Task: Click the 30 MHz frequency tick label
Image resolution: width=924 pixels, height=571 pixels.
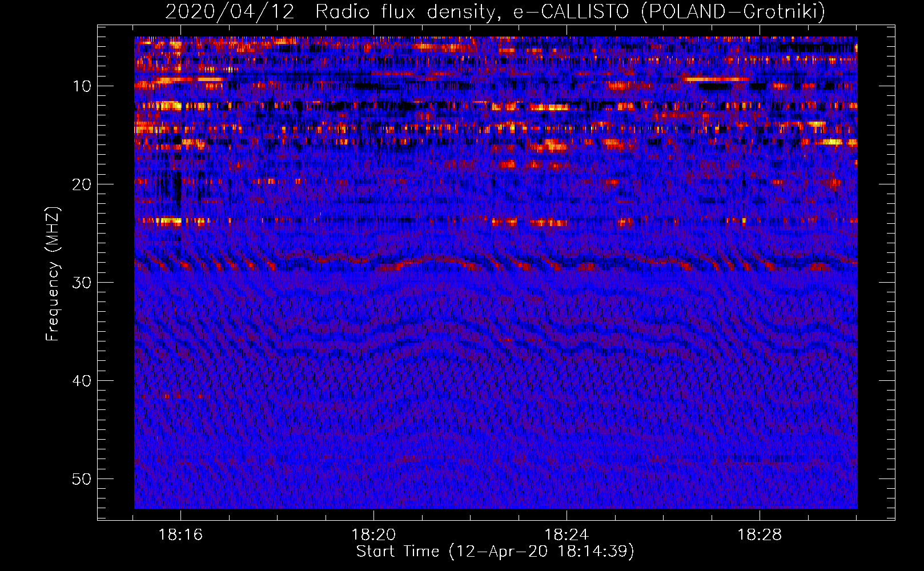Action: click(x=82, y=283)
